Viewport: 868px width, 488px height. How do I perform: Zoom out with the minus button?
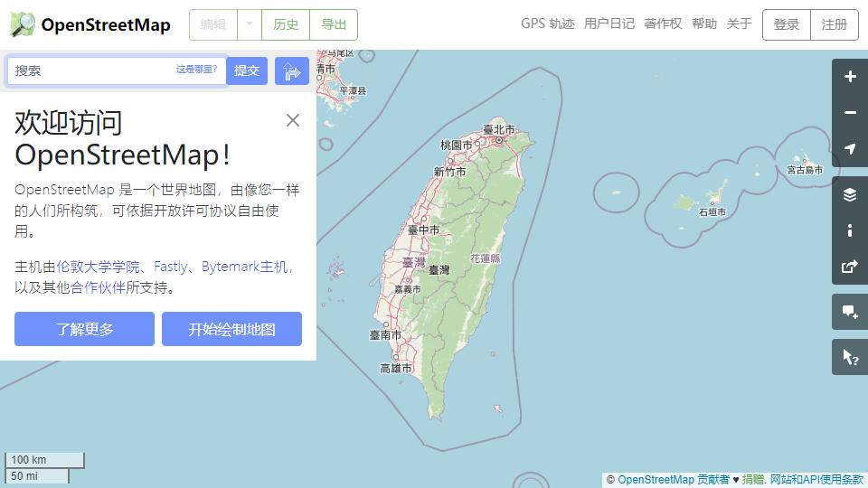[x=850, y=112]
